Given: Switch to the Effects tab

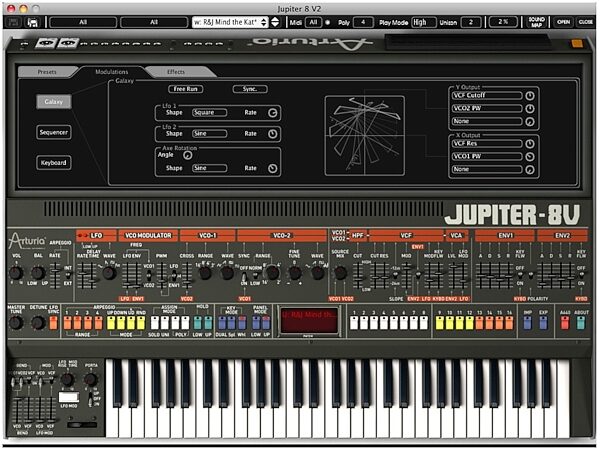Looking at the screenshot, I should [x=176, y=72].
